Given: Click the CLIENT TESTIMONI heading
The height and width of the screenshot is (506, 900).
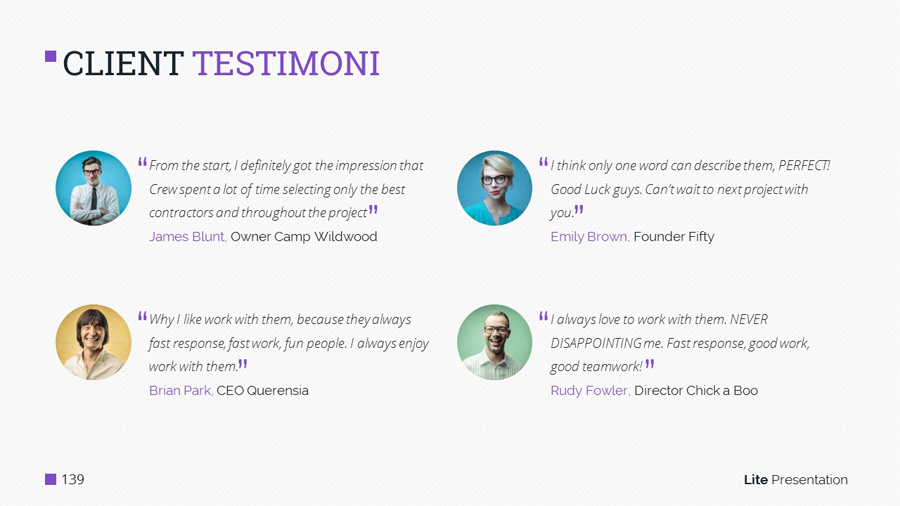Looking at the screenshot, I should [221, 64].
